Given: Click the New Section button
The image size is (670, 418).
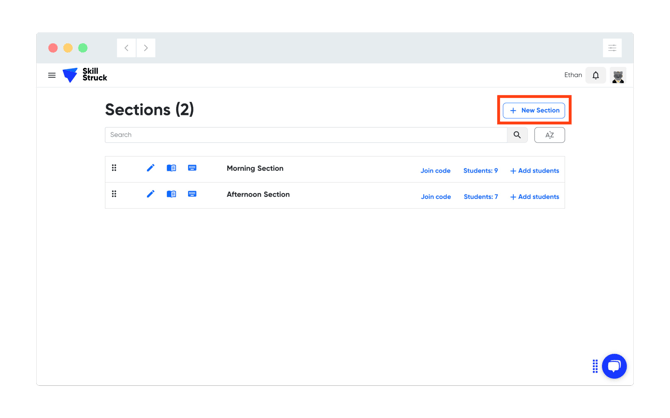Looking at the screenshot, I should (x=534, y=110).
